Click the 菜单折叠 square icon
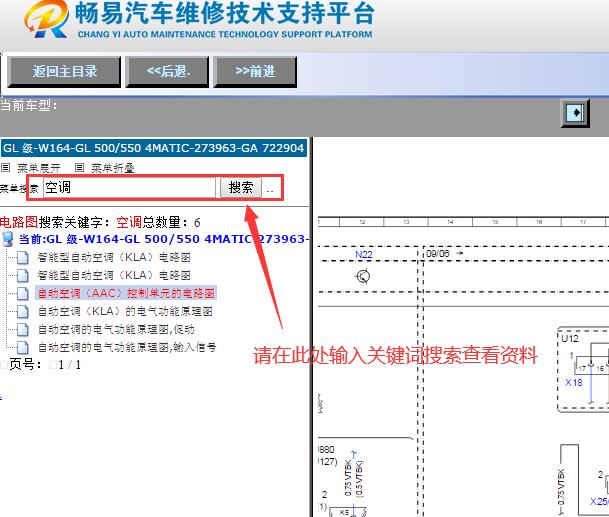 [79, 168]
